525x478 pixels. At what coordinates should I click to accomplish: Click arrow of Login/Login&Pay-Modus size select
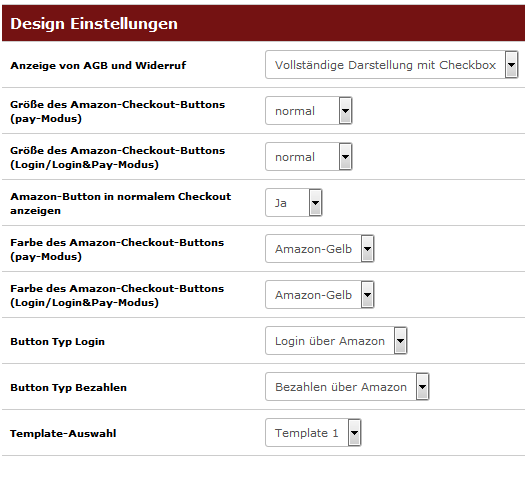[x=346, y=157]
